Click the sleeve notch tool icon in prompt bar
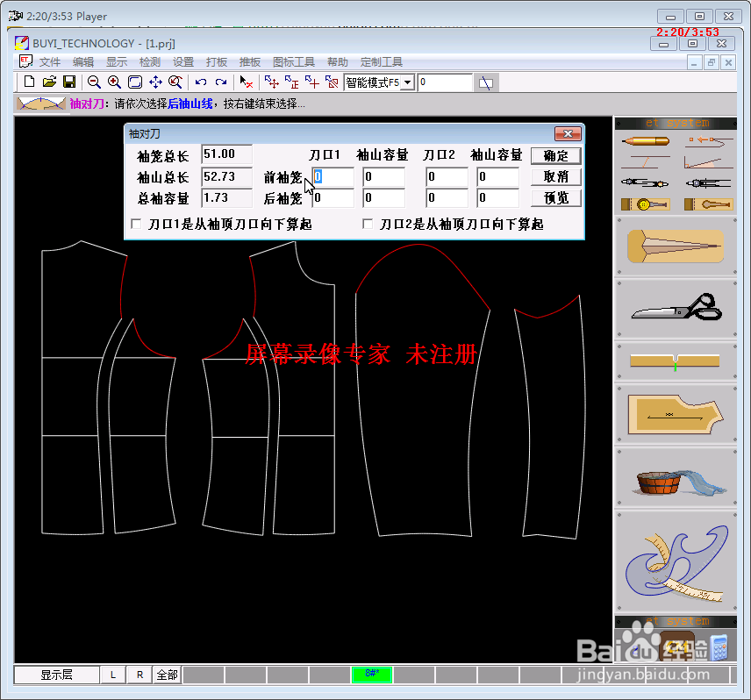The height and width of the screenshot is (700, 751). (x=40, y=104)
